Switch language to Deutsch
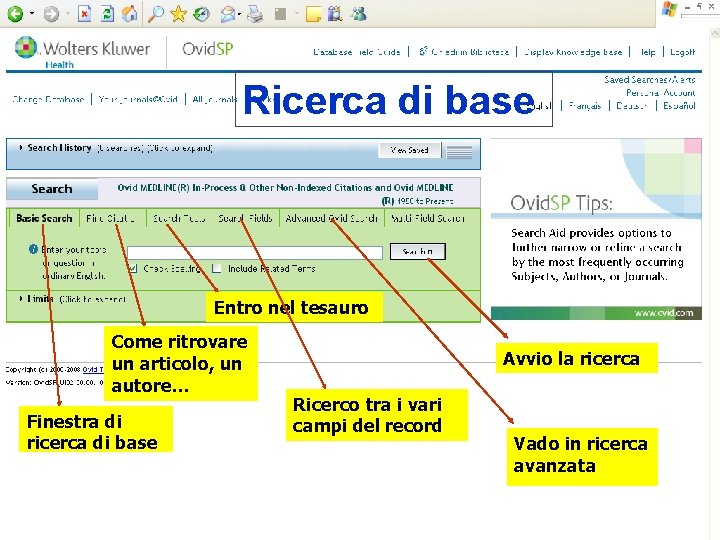 click(632, 106)
